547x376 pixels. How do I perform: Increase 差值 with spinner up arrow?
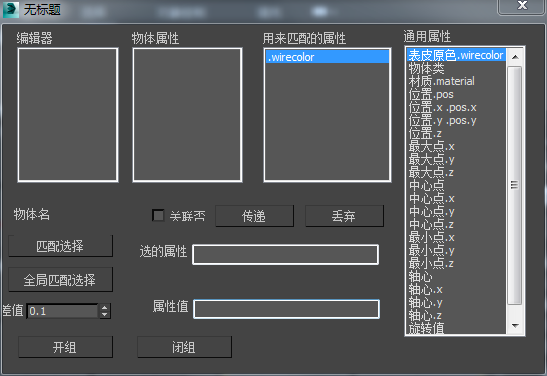click(104, 307)
